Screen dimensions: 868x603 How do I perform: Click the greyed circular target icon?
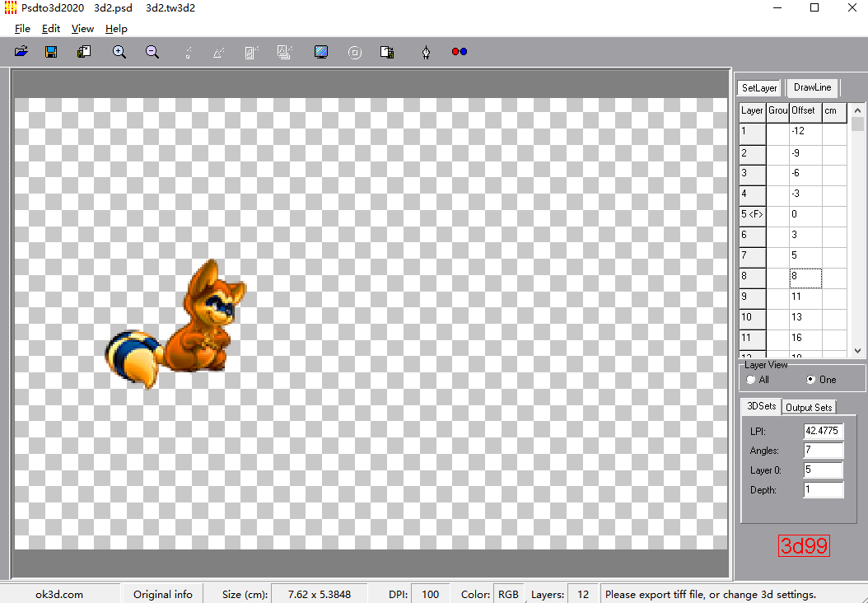coord(355,53)
